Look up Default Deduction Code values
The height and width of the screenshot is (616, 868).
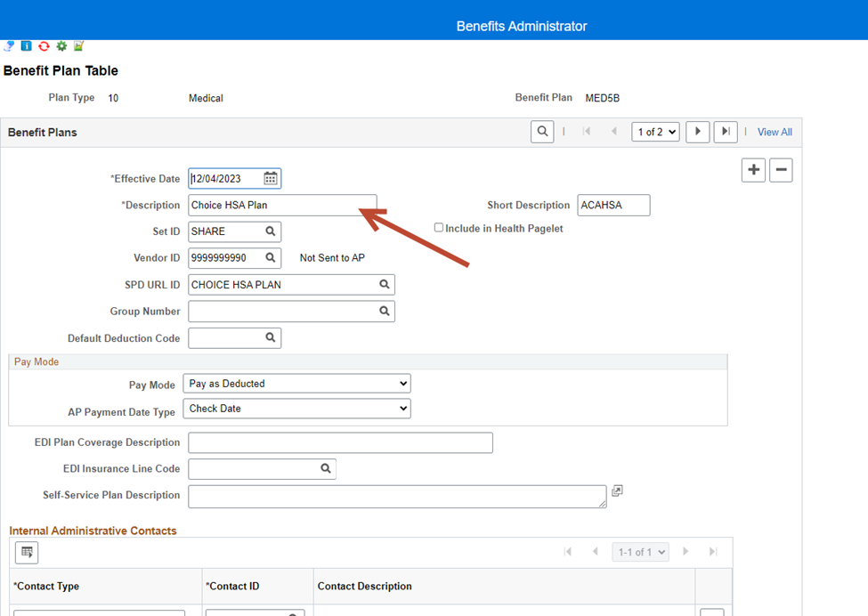pyautogui.click(x=270, y=337)
